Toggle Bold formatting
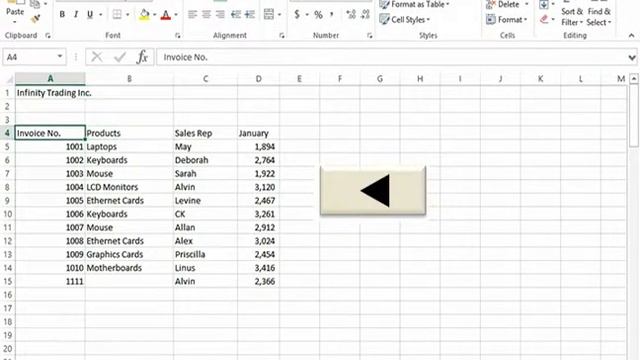640x360 pixels. point(62,15)
